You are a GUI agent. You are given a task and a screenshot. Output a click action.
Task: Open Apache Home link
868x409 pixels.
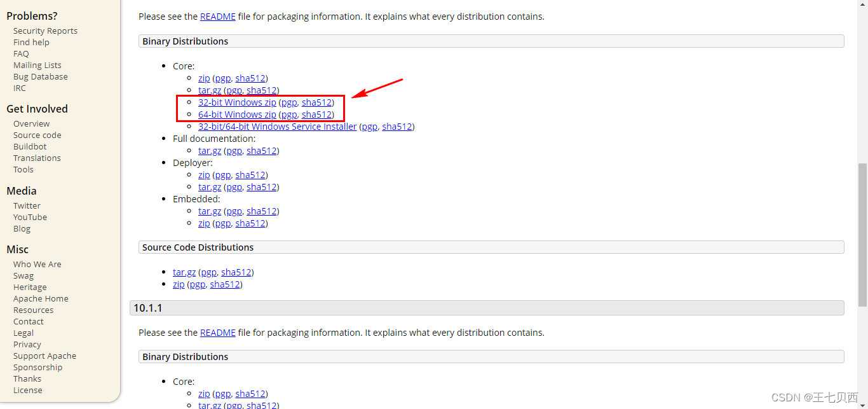tap(41, 298)
